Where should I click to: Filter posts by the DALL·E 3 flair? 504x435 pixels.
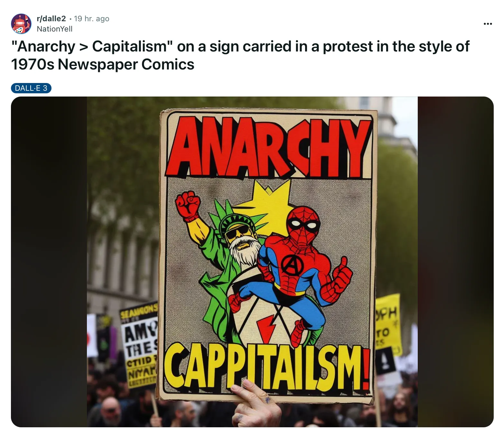tap(31, 88)
